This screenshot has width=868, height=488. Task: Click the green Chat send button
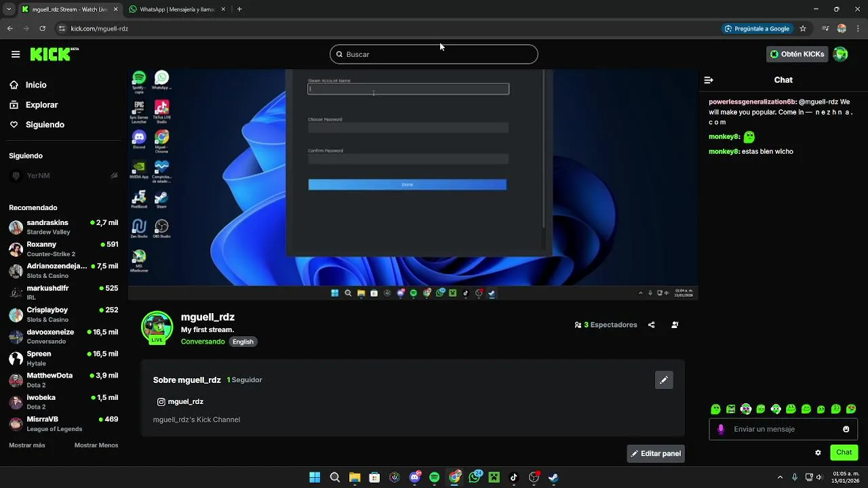point(844,452)
